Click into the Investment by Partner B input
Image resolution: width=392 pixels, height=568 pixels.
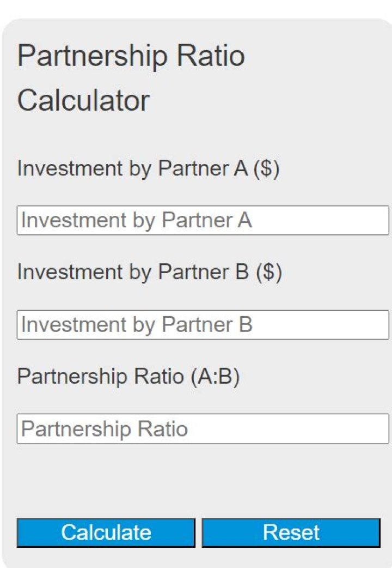coord(203,325)
